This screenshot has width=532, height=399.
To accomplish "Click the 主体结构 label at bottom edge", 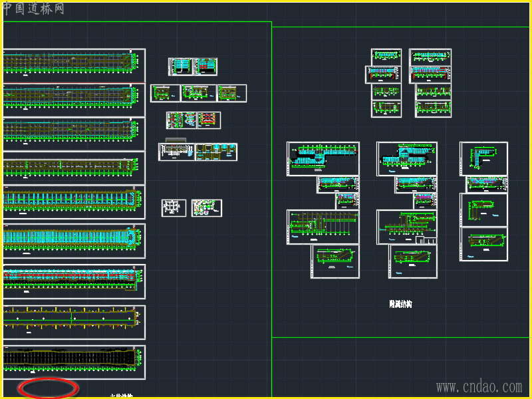I will 121,396.
